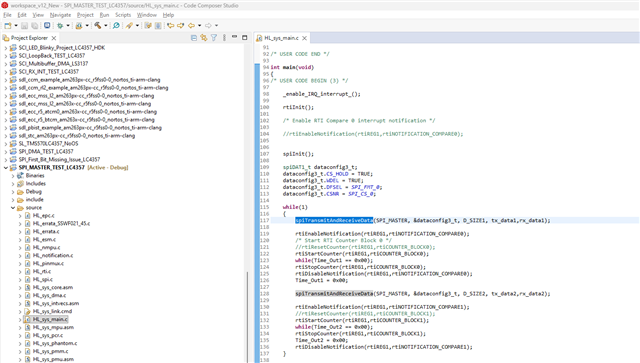Image resolution: width=640 pixels, height=363 pixels.
Task: Select HL_rti.c file in the tree
Action: click(42, 272)
